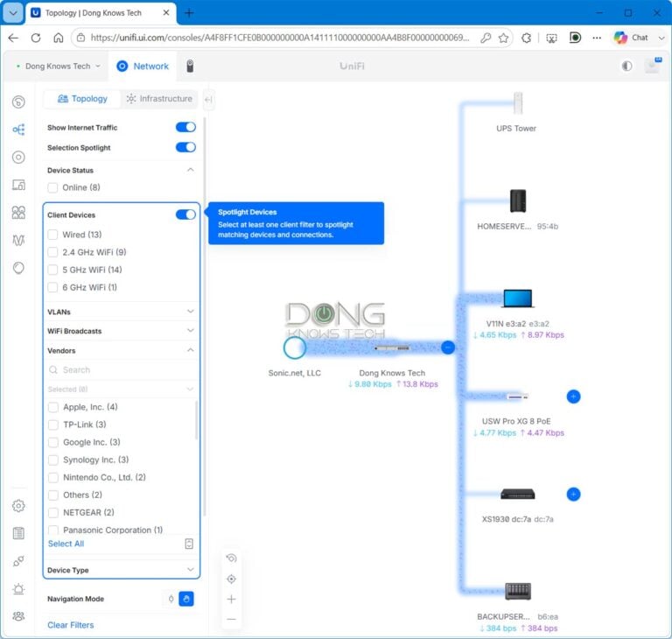Select the HOMESERVE device node
This screenshot has height=639, width=672.
518,200
